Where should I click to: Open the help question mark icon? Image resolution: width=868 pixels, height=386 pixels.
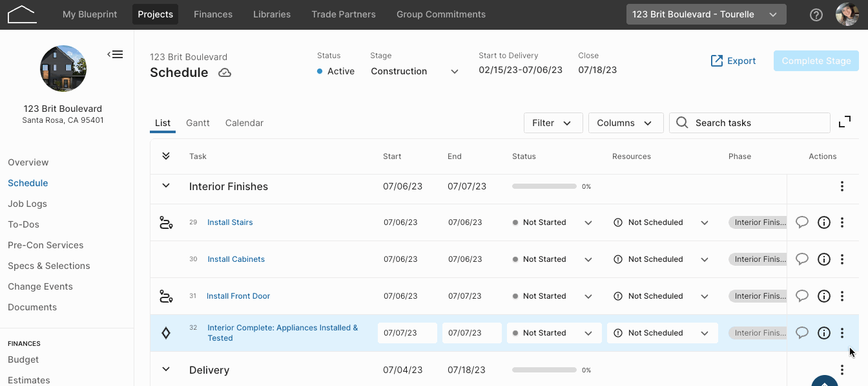pyautogui.click(x=816, y=14)
